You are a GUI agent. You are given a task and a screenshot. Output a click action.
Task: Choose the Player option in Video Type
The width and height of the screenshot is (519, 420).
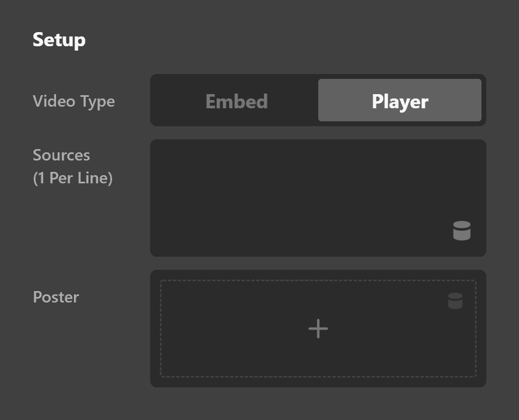point(400,101)
